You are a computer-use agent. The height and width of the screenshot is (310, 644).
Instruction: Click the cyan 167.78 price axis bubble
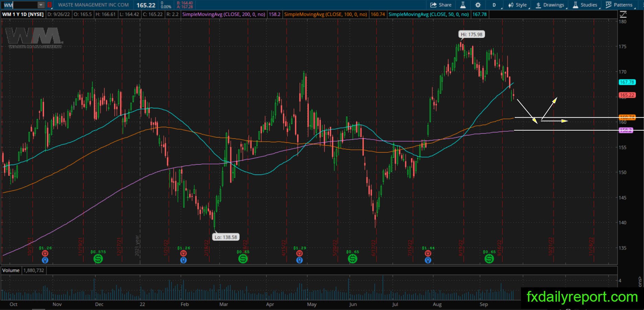pyautogui.click(x=627, y=82)
